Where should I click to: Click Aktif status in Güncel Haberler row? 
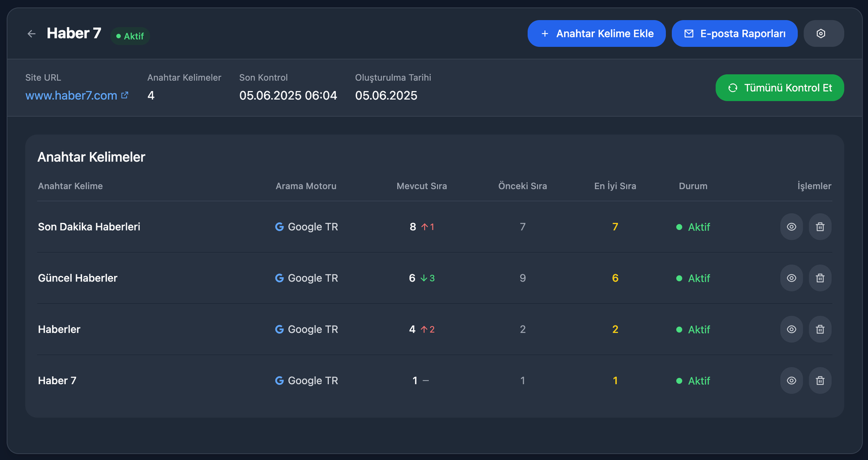click(693, 278)
